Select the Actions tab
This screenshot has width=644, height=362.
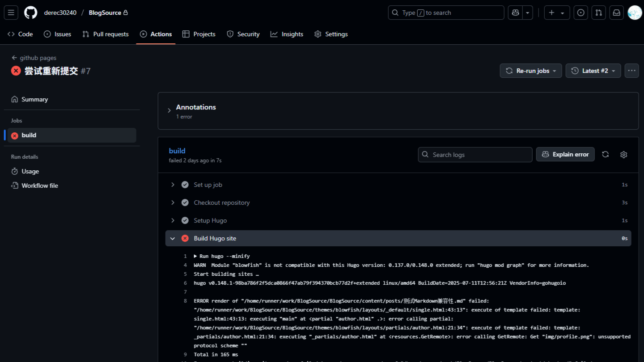pyautogui.click(x=156, y=34)
